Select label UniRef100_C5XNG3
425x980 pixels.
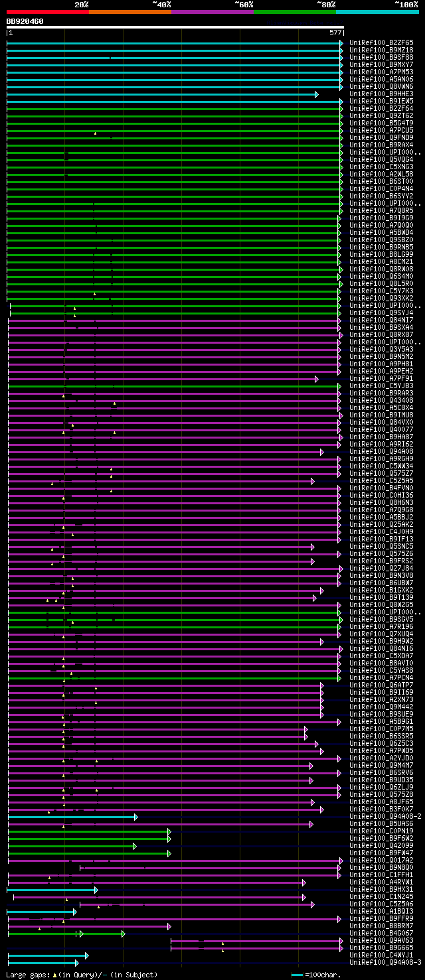coord(381,167)
